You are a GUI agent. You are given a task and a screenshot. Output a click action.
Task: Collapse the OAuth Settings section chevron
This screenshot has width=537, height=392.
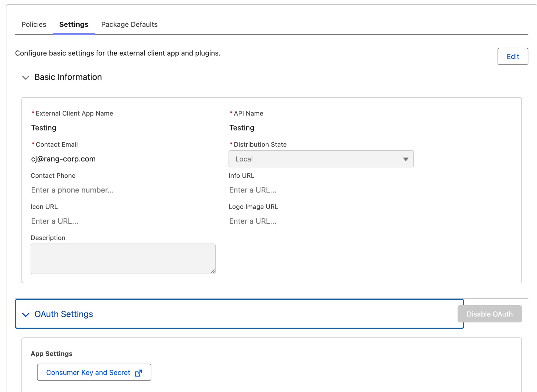(x=26, y=315)
